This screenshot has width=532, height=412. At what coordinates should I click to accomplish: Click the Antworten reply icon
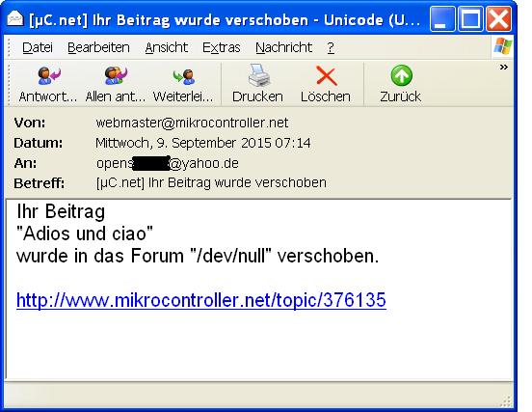(48, 76)
